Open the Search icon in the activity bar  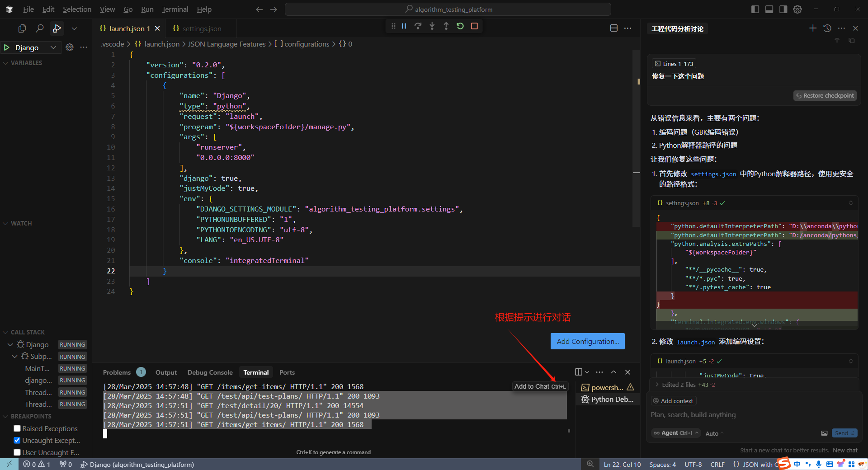[x=40, y=28]
